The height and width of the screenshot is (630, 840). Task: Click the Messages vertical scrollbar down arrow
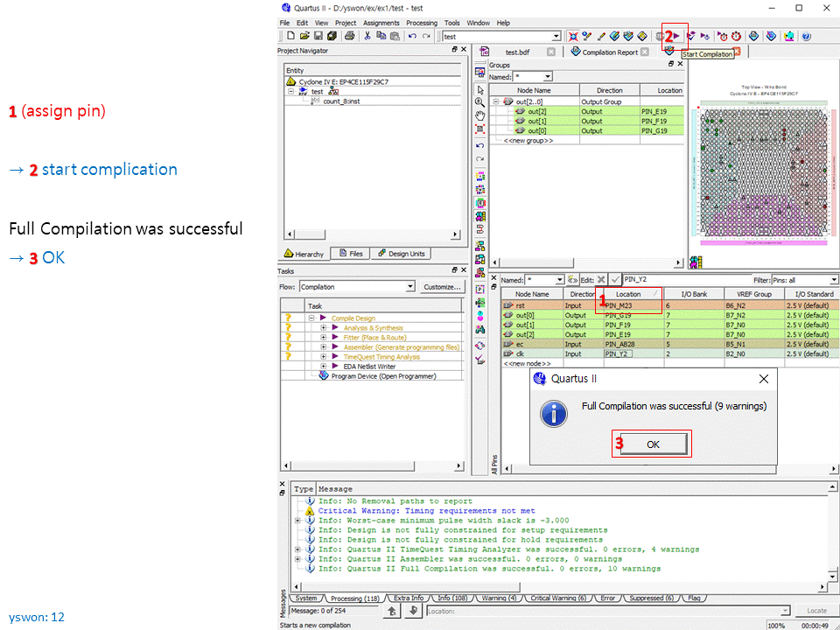pyautogui.click(x=832, y=576)
